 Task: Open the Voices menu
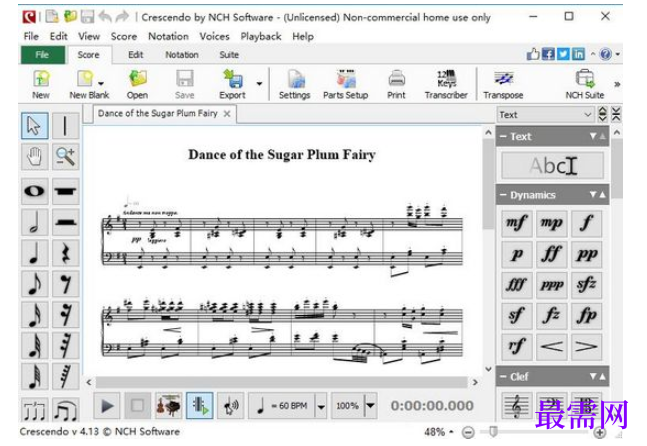coord(215,36)
